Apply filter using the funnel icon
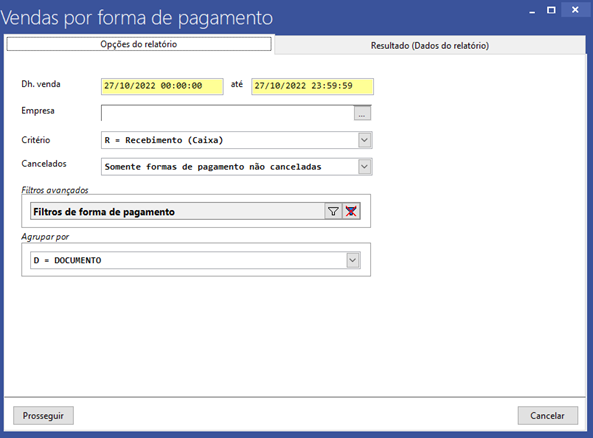Viewport: 593px width, 438px height. click(333, 211)
